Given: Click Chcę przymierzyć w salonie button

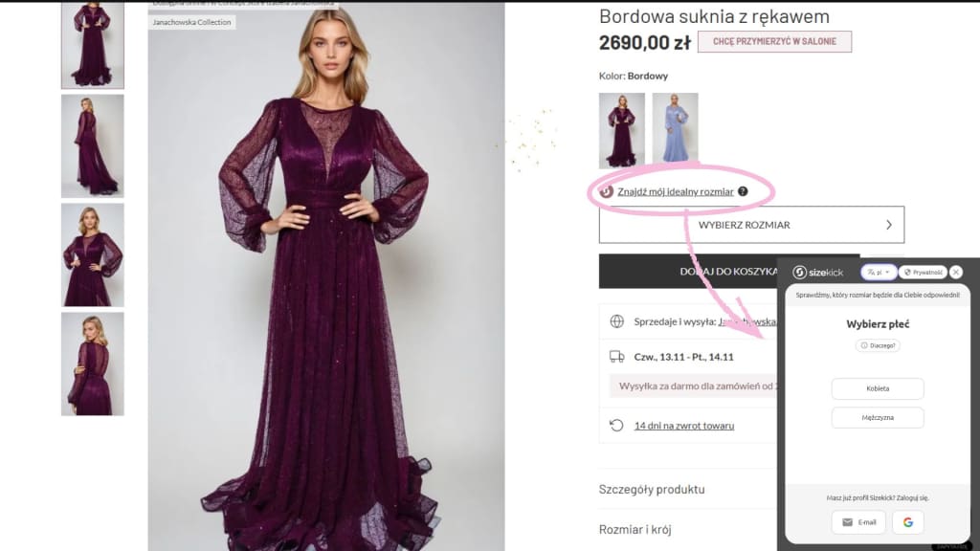Looking at the screenshot, I should pyautogui.click(x=774, y=42).
